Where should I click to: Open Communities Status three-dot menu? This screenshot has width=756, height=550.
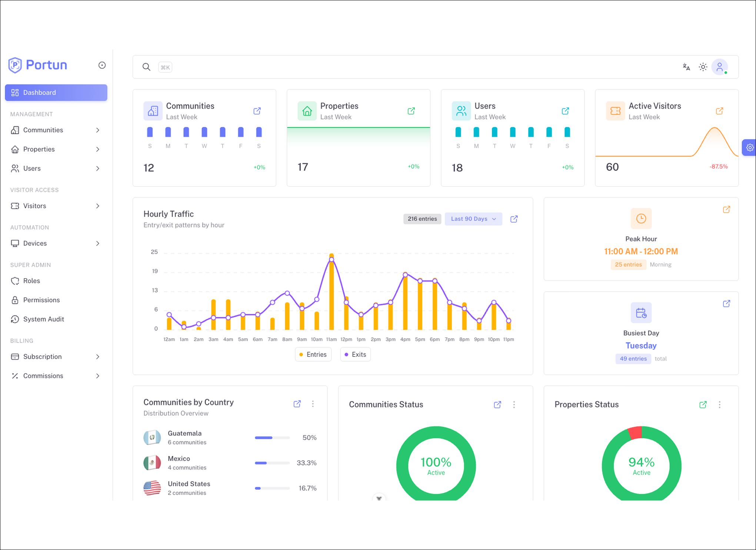pos(514,405)
